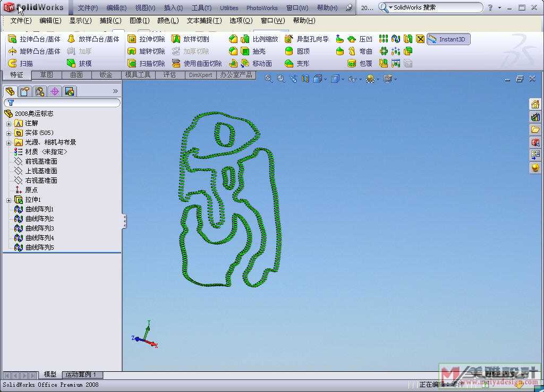The height and width of the screenshot is (392, 544).
Task: Open the SolidWorks search dropdown arrow
Action: tap(390, 7)
